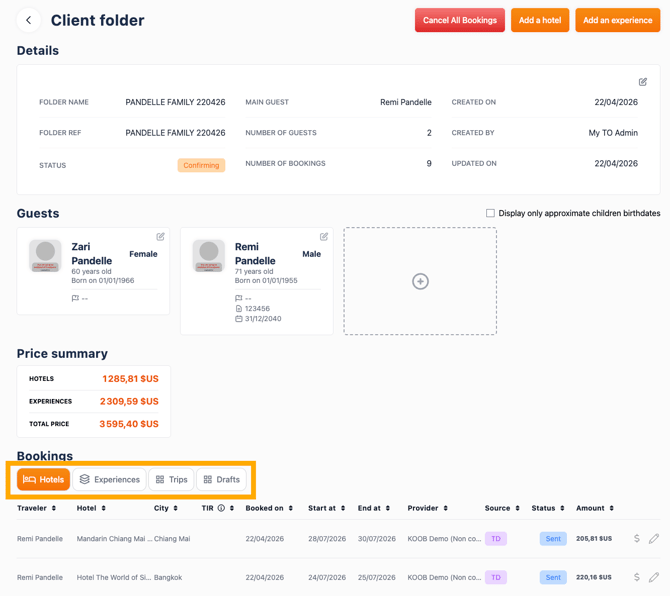The height and width of the screenshot is (596, 670).
Task: Click Add an experience button
Action: (617, 20)
